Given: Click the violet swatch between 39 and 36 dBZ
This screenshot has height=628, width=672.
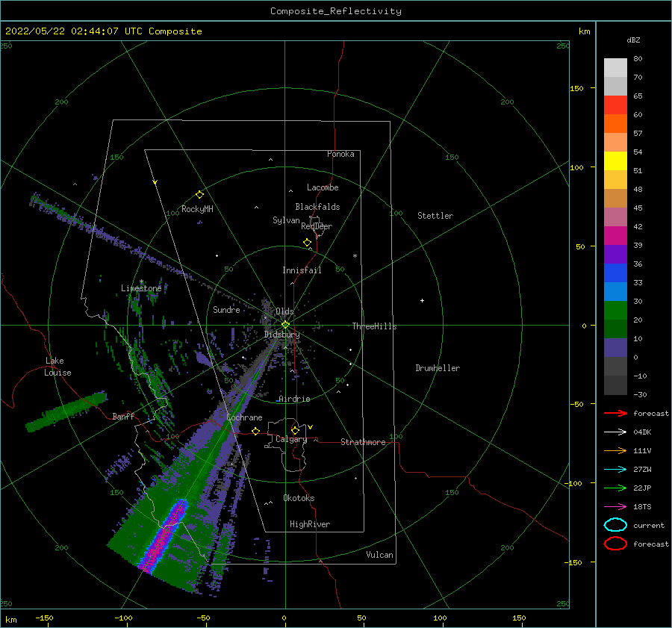Looking at the screenshot, I should [615, 254].
